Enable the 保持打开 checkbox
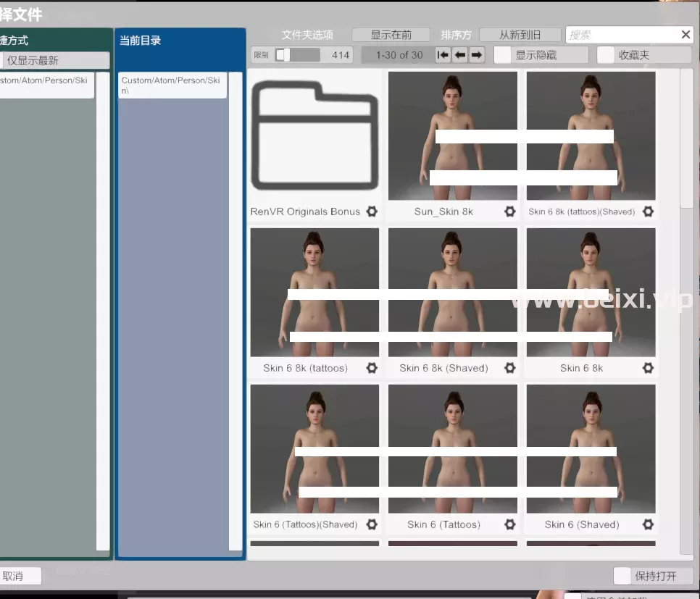700x599 pixels. click(x=622, y=576)
